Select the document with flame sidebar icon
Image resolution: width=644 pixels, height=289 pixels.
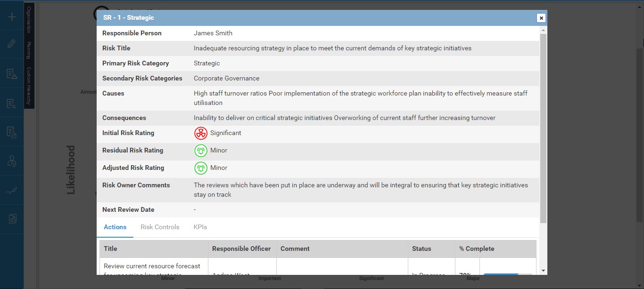12,133
